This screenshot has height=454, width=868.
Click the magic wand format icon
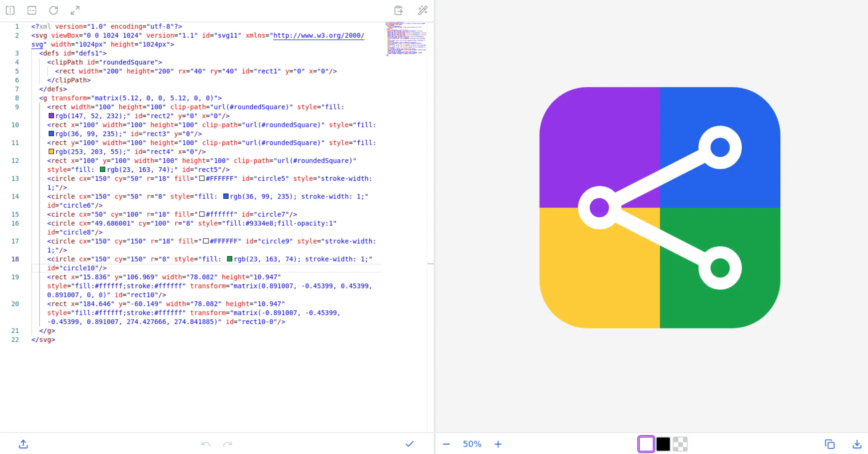423,10
